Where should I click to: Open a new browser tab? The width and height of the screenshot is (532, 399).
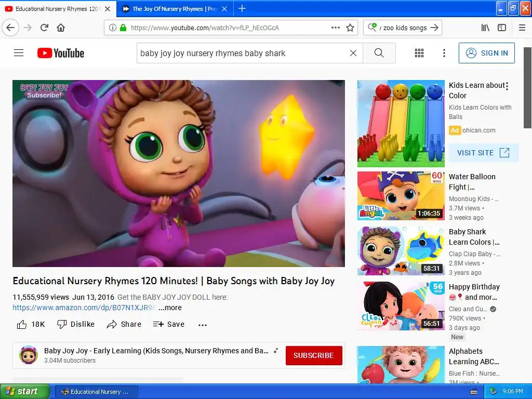pos(242,8)
